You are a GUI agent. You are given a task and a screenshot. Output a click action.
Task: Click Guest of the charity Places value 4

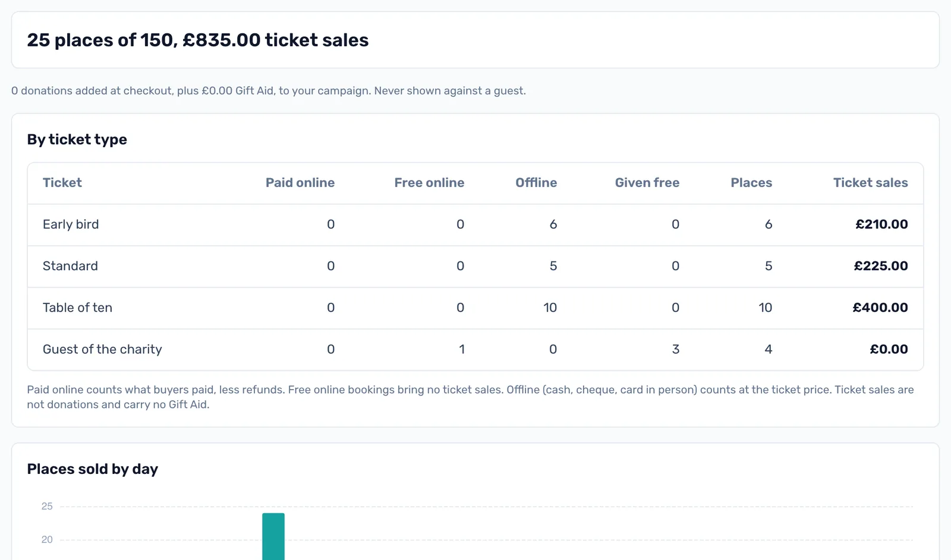tap(769, 349)
